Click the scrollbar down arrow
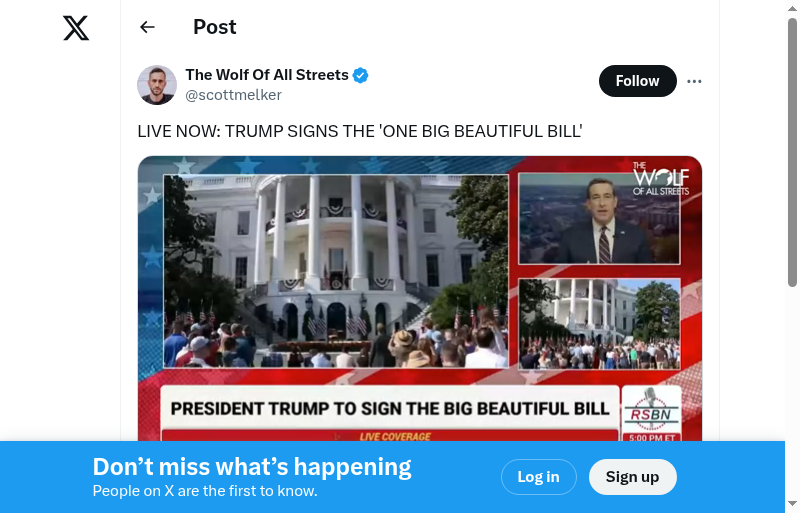 (792, 505)
